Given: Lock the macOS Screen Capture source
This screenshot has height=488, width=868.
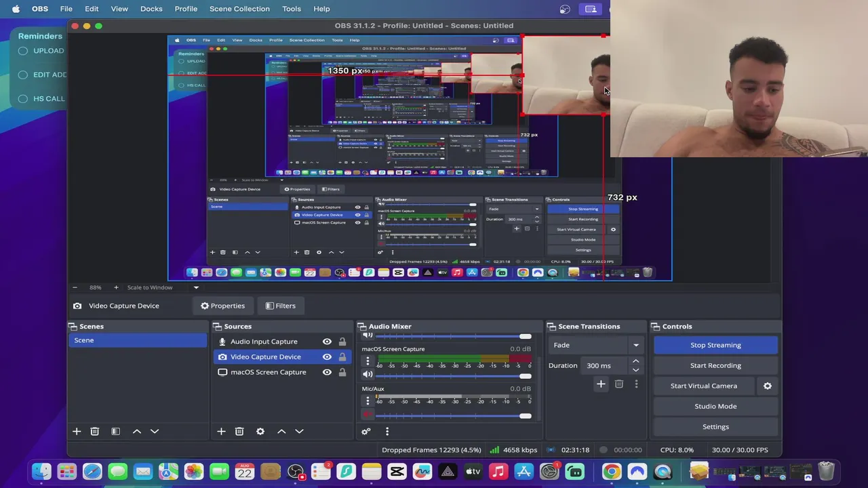Looking at the screenshot, I should click(342, 372).
